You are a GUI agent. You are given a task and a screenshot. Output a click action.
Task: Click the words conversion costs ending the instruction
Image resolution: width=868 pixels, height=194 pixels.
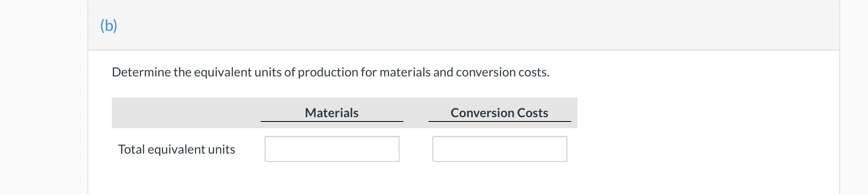[503, 72]
